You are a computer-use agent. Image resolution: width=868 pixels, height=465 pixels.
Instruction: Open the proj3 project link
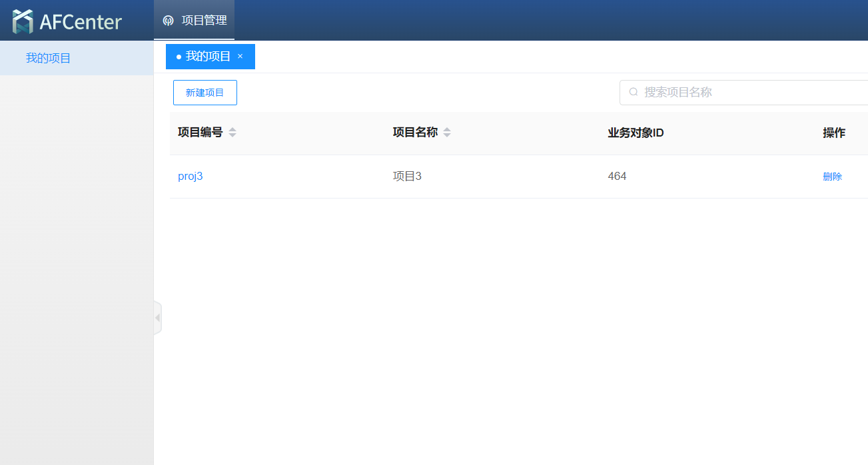tap(190, 177)
